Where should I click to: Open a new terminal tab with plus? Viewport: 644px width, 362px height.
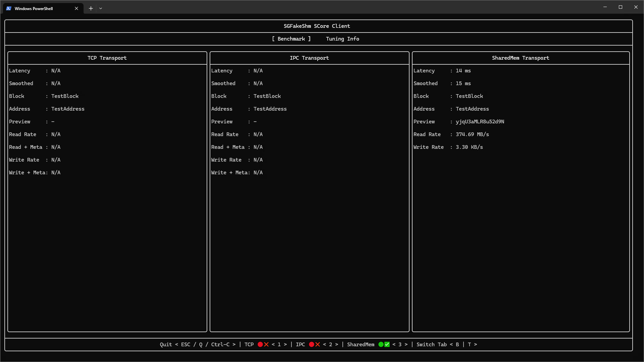pos(91,8)
